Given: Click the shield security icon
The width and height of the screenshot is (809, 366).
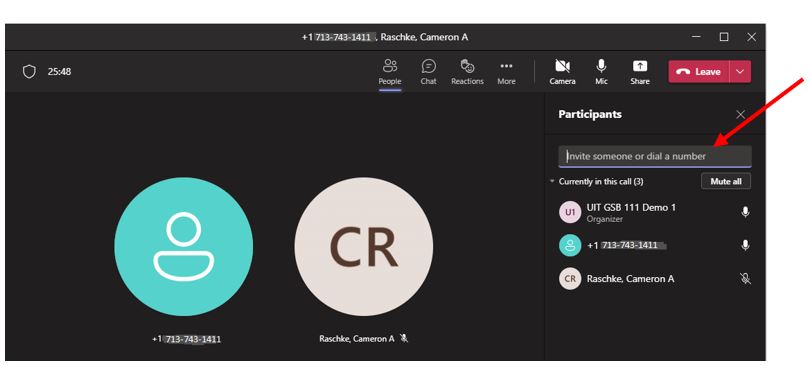Looking at the screenshot, I should (29, 72).
